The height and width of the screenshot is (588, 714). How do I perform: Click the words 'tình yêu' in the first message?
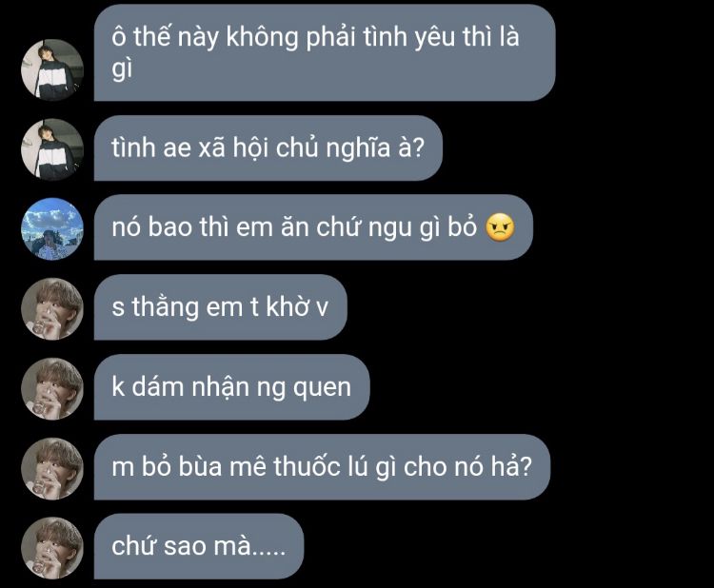[x=409, y=37]
